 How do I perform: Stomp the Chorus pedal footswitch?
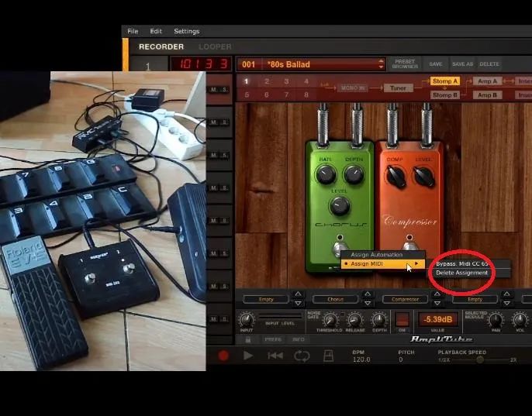[x=340, y=248]
